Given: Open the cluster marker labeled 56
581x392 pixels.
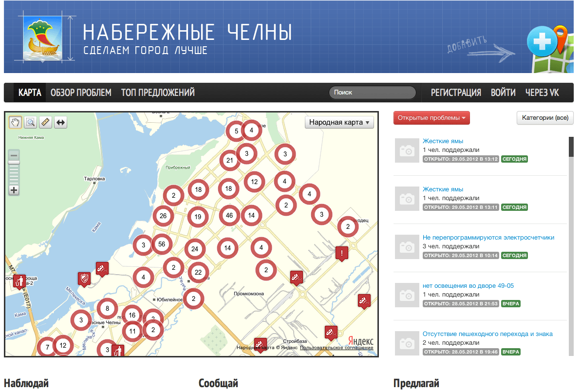Looking at the screenshot, I should (162, 244).
